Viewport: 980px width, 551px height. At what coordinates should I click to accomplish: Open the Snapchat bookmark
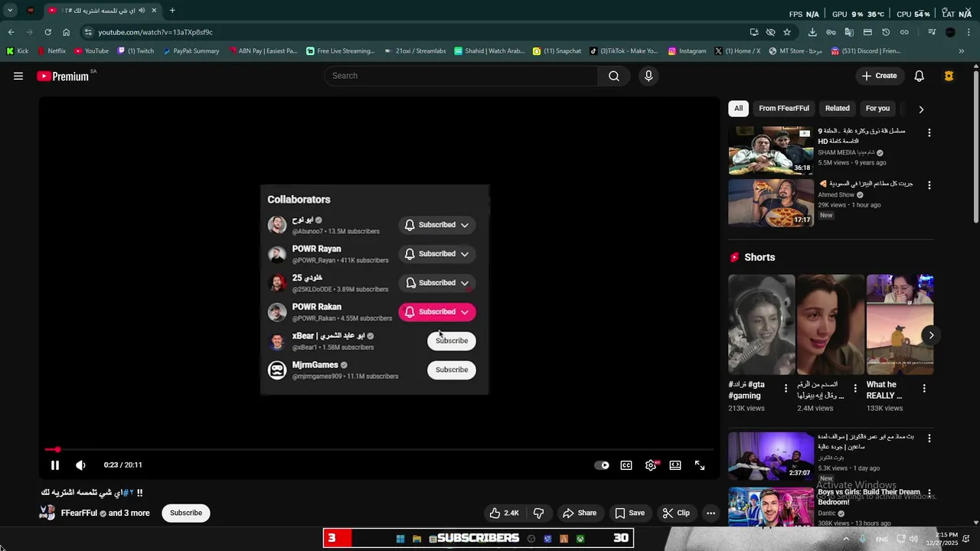557,51
